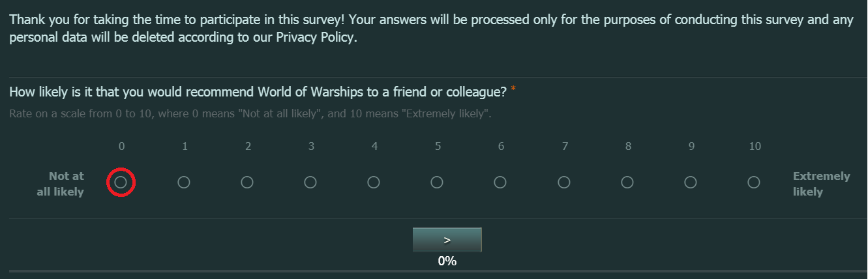Click the 0% progress percentage text

point(447,261)
